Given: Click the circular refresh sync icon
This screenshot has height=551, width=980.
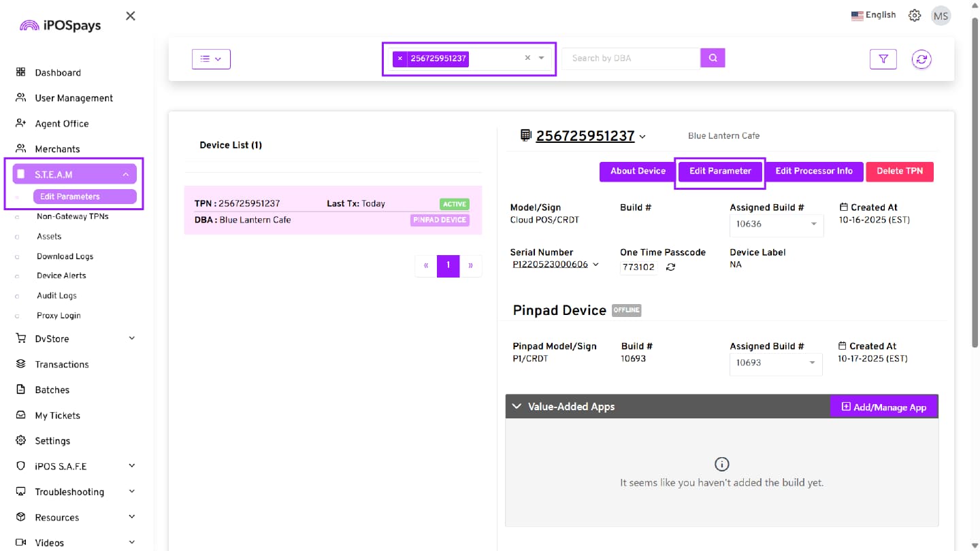Looking at the screenshot, I should (921, 59).
